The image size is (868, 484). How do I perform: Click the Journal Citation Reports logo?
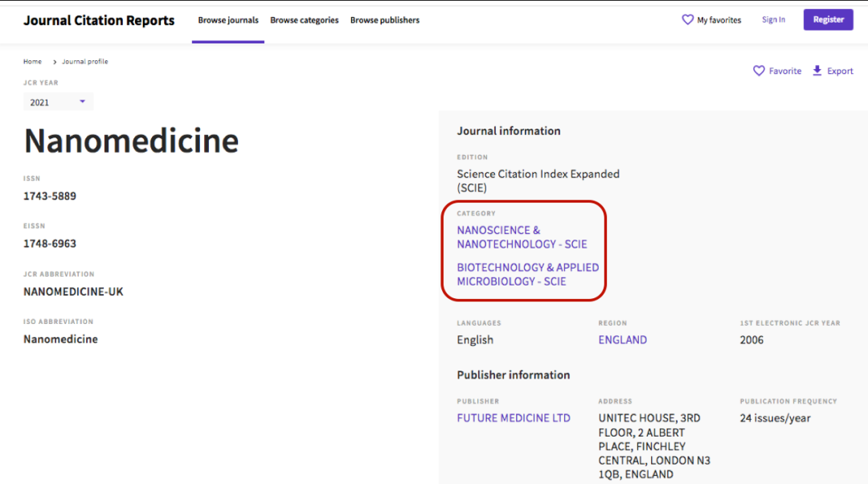(99, 20)
